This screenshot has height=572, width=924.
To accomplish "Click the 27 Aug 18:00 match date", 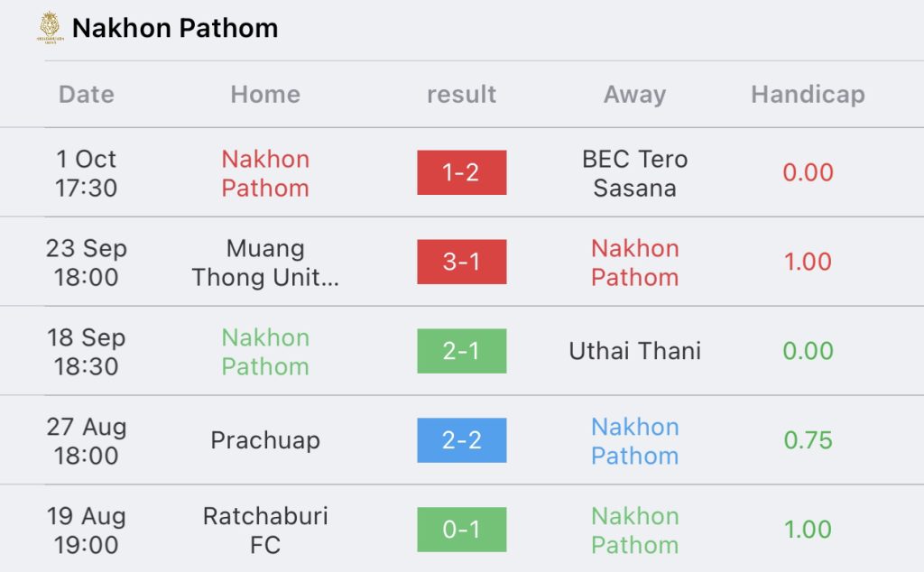I will [86, 440].
